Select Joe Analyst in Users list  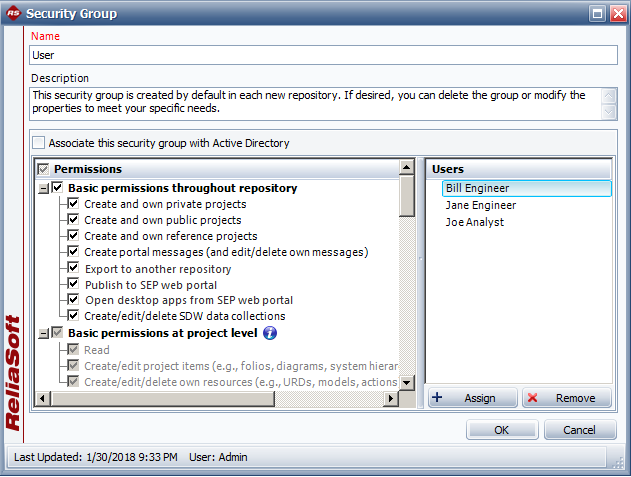point(474,222)
